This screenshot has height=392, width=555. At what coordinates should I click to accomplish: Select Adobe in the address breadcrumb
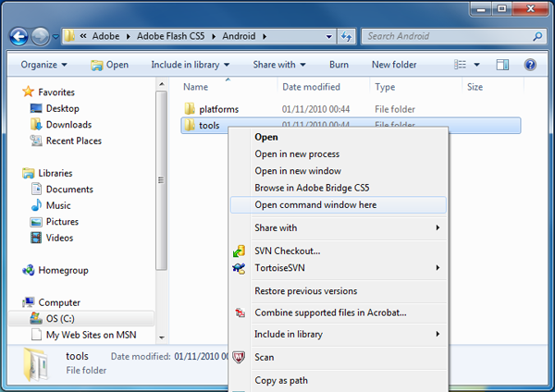(105, 36)
